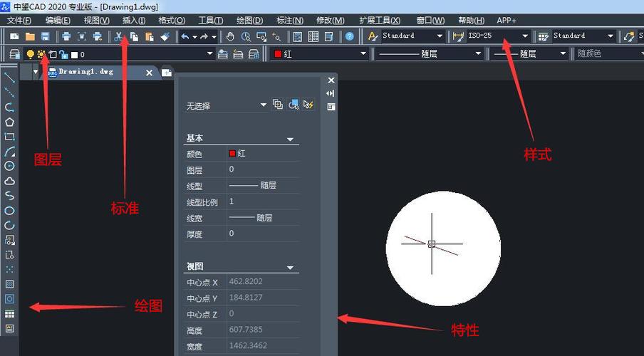Open the linetype control dropdown in the toolbar
Image resolution: width=644 pixels, height=356 pixels.
coord(478,53)
